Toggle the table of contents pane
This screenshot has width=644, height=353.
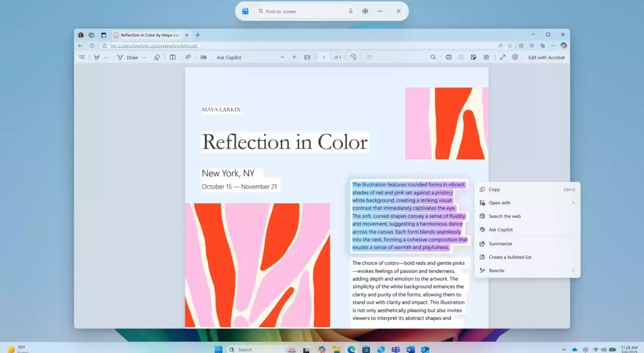tap(82, 57)
